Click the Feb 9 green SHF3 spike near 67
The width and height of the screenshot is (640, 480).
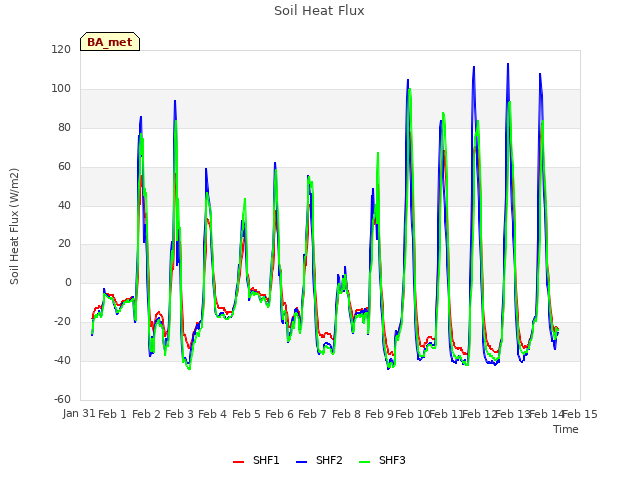(x=378, y=153)
